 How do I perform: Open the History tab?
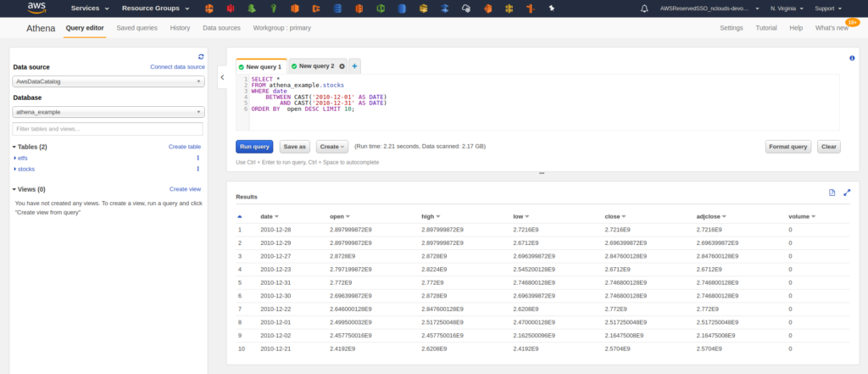pos(180,28)
